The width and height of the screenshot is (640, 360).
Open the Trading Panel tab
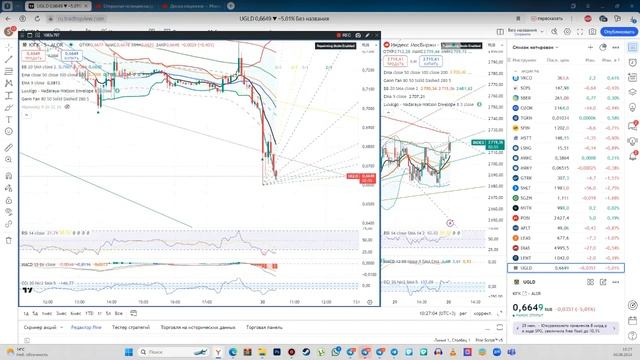tap(264, 327)
